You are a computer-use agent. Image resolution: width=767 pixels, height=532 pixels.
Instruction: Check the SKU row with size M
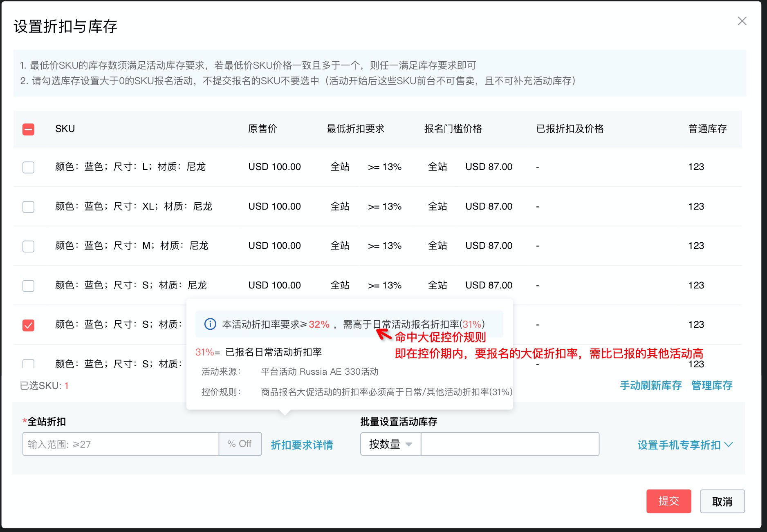(28, 246)
